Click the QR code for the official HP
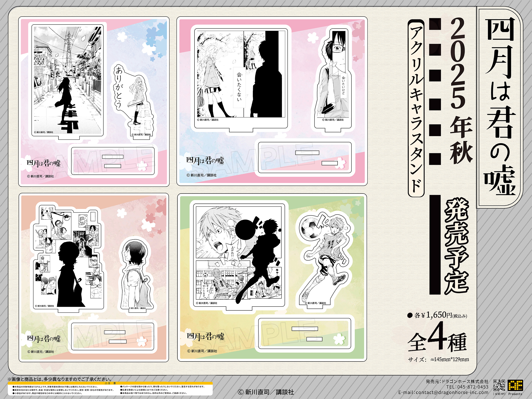Viewport: 532px width, 399px height. 499,385
